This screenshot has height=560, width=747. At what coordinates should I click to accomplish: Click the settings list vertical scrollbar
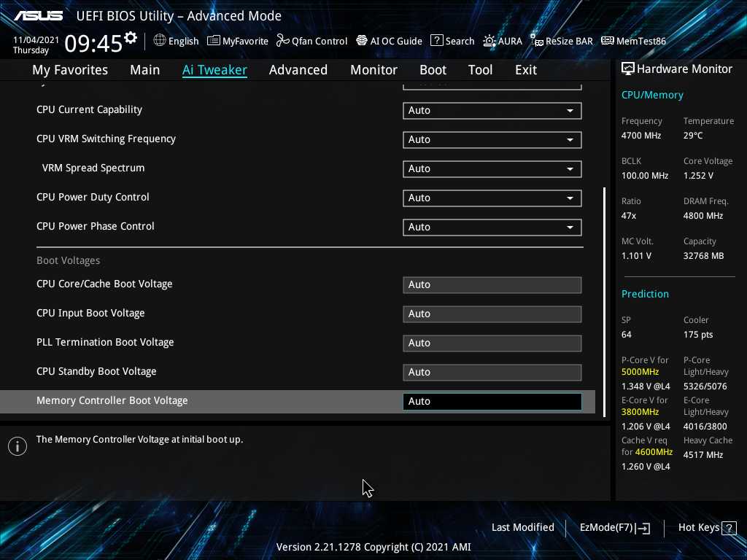tap(605, 303)
